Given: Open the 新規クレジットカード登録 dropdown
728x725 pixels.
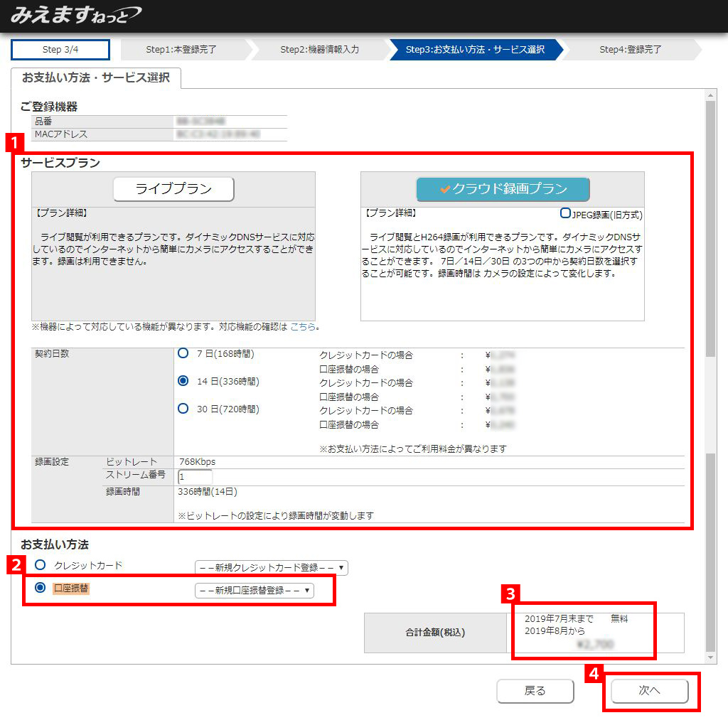Looking at the screenshot, I should coord(272,568).
